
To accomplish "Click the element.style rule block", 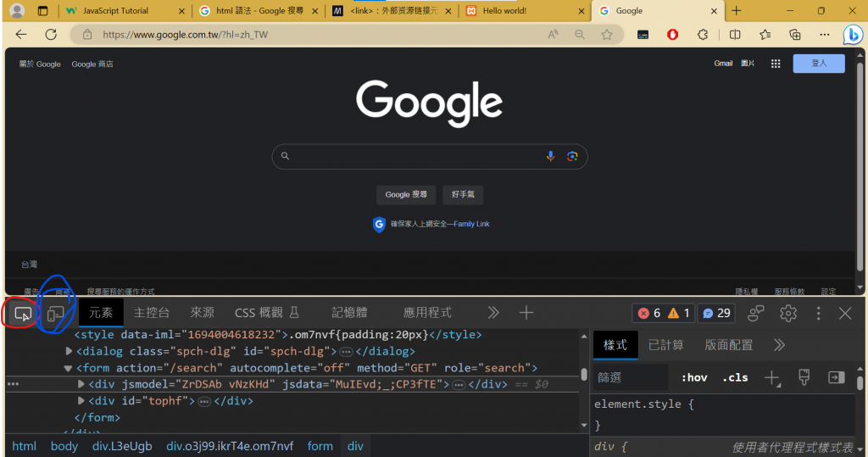I will click(x=722, y=415).
